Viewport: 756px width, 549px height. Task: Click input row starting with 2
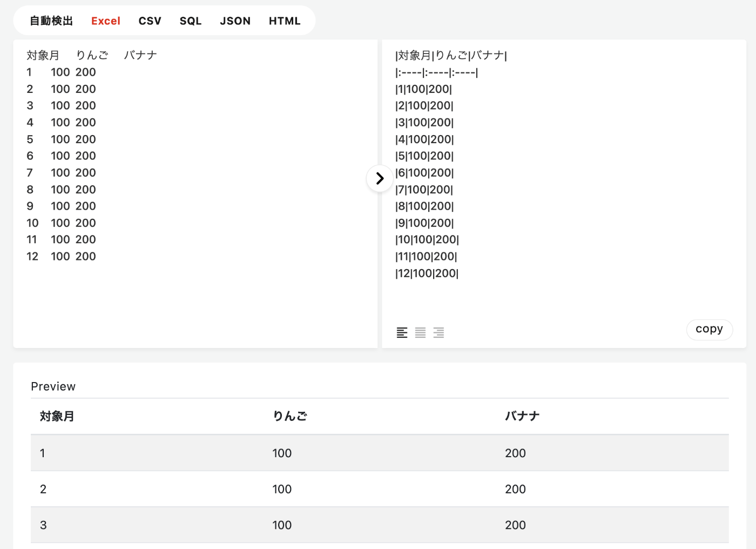(61, 89)
